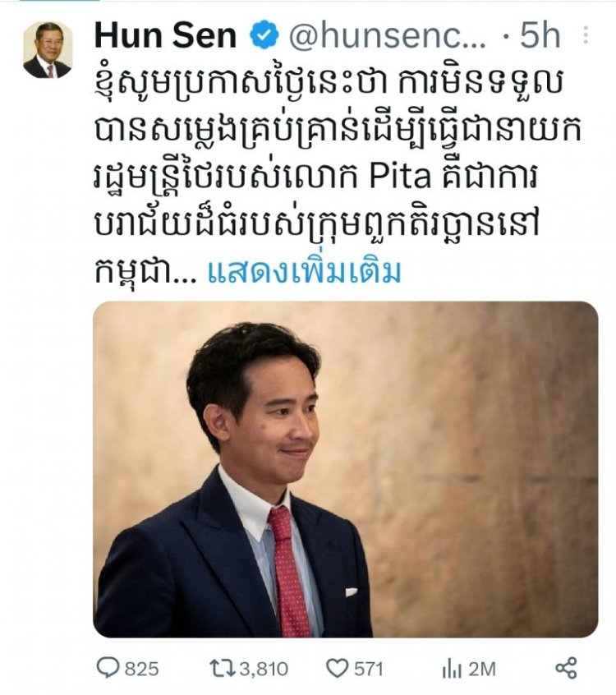Click the red tie in the photo
616x695 pixels.
pos(288,572)
